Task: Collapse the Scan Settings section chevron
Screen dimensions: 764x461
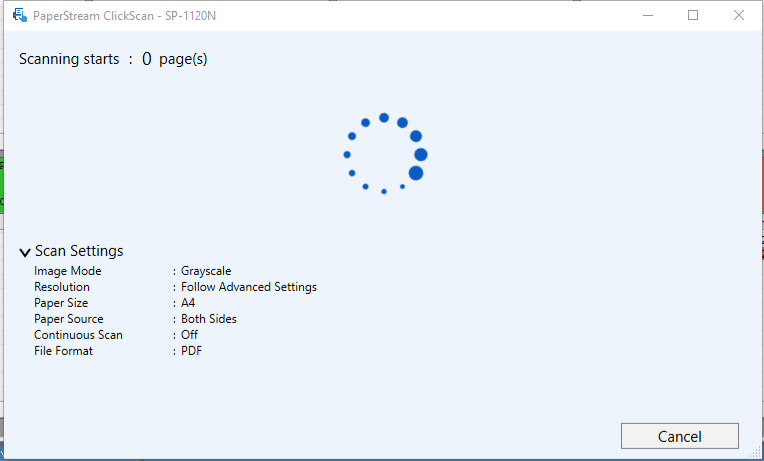Action: tap(25, 252)
